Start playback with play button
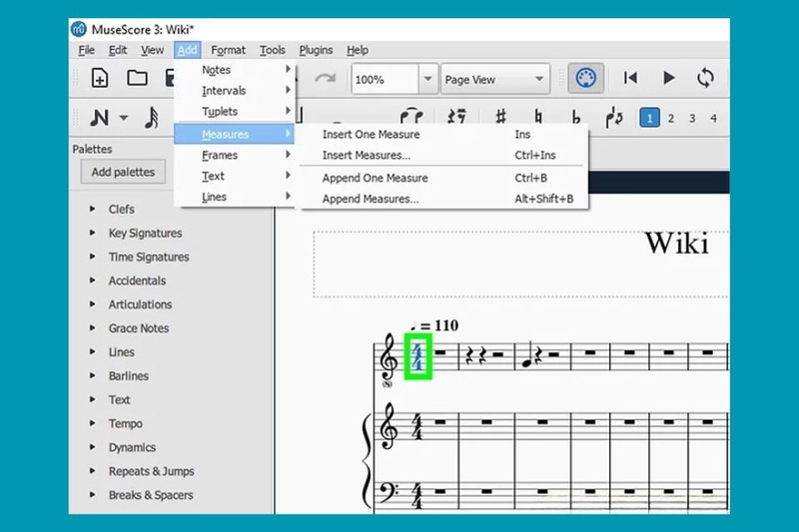Image resolution: width=799 pixels, height=532 pixels. click(x=668, y=78)
